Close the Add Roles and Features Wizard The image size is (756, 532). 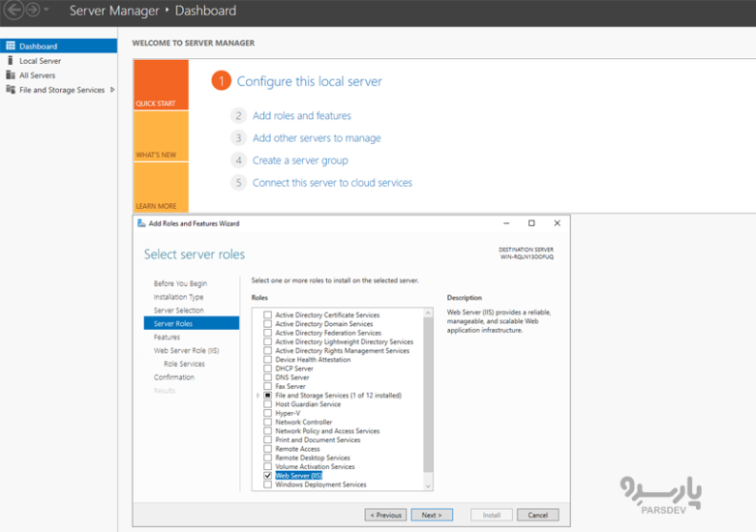(x=557, y=223)
